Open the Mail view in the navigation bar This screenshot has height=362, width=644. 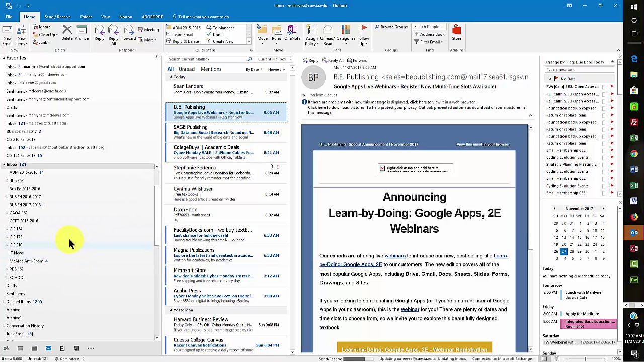coord(48,348)
